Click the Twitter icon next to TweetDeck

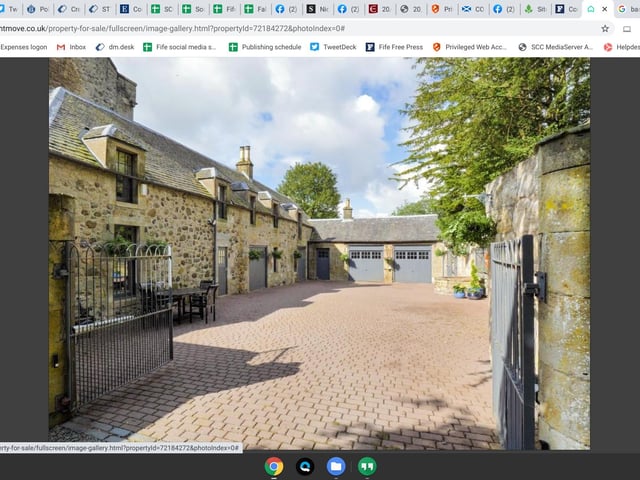314,47
